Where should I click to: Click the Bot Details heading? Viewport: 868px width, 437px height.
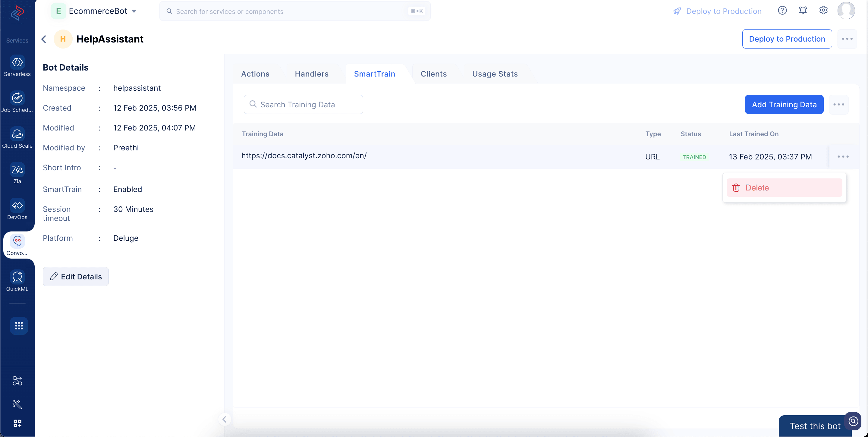tap(66, 68)
